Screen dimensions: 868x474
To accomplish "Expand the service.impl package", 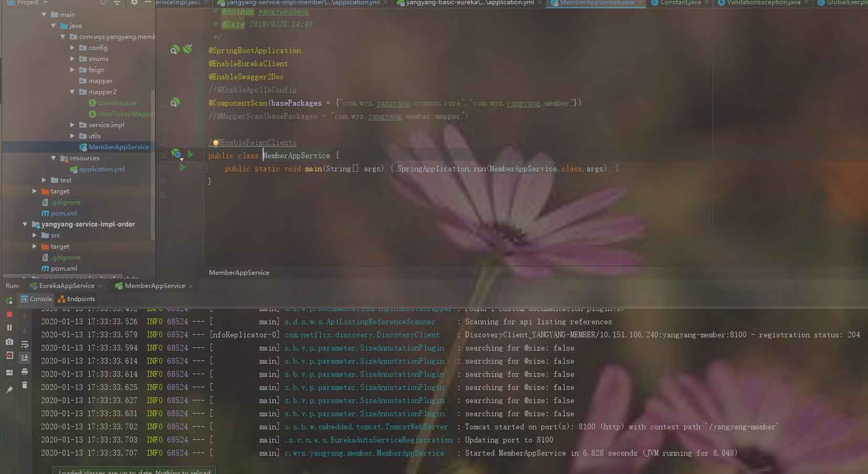I will pyautogui.click(x=72, y=125).
